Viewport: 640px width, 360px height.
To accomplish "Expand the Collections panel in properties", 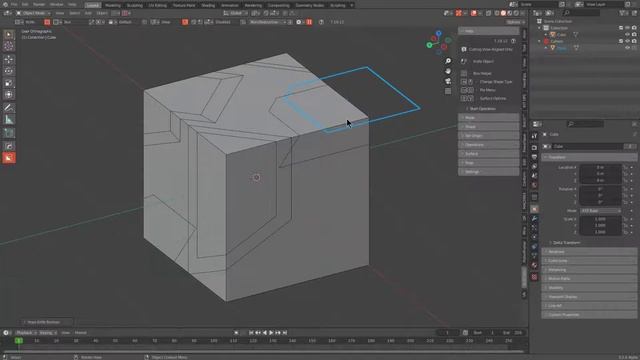I will [589, 261].
